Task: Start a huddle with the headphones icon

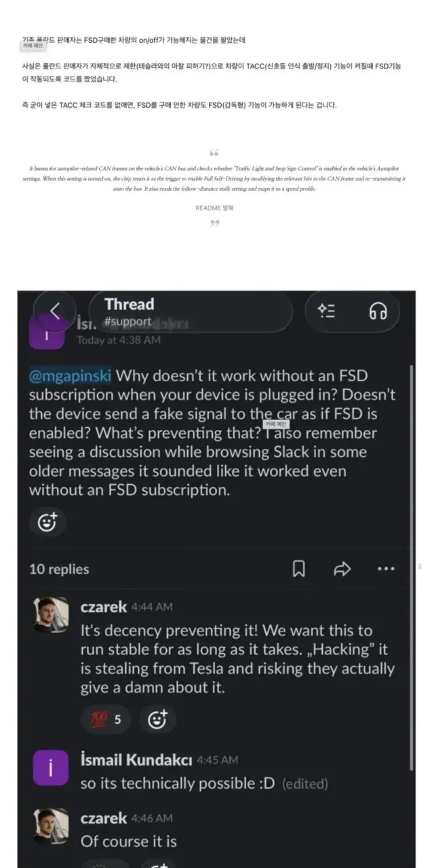Action: (x=378, y=311)
